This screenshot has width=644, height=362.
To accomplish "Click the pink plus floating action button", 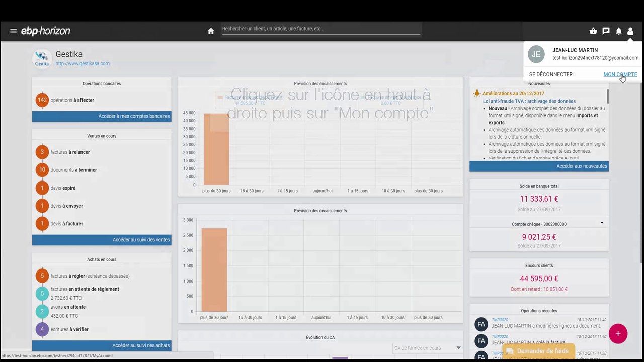I will [618, 334].
